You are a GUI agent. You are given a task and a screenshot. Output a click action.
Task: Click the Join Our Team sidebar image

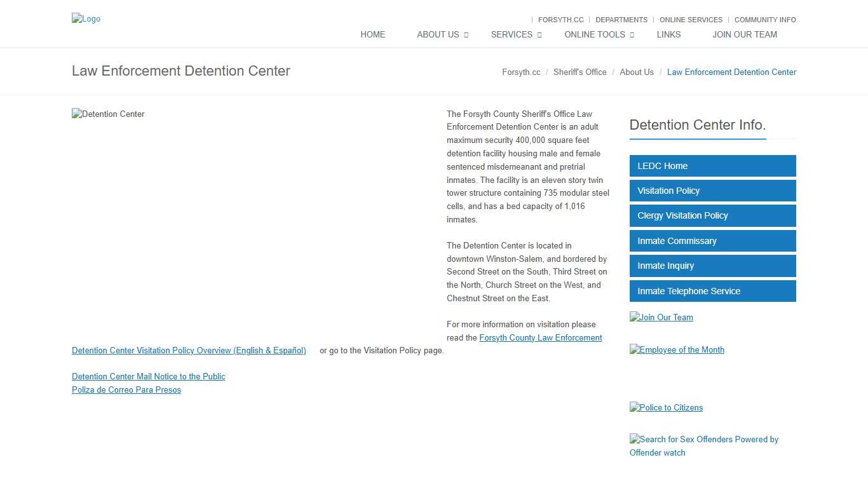(661, 317)
